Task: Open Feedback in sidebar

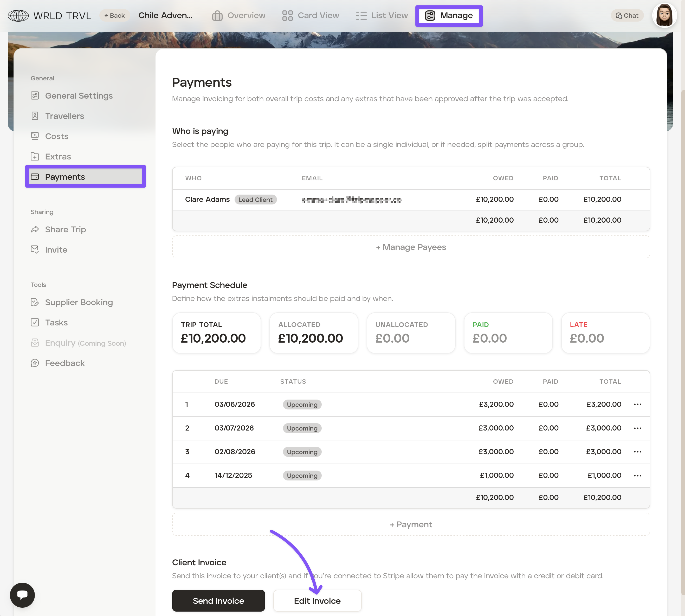Action: (65, 363)
